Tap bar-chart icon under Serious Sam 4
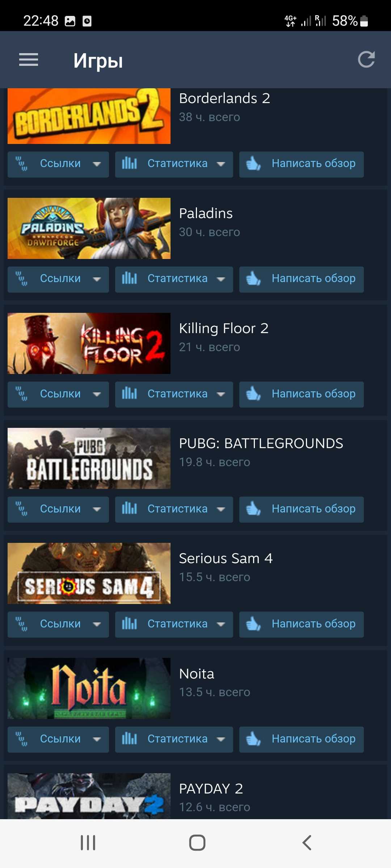391x868 pixels. (x=129, y=624)
